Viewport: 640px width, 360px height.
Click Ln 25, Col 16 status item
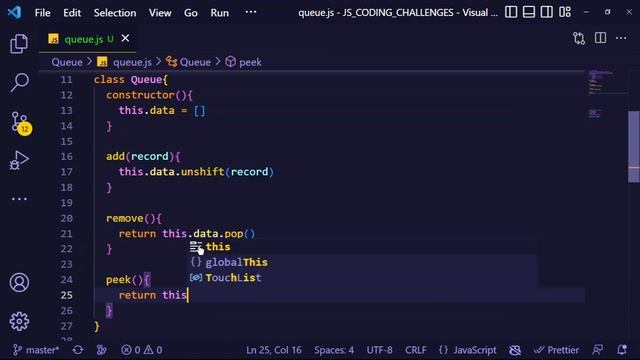[273, 350]
